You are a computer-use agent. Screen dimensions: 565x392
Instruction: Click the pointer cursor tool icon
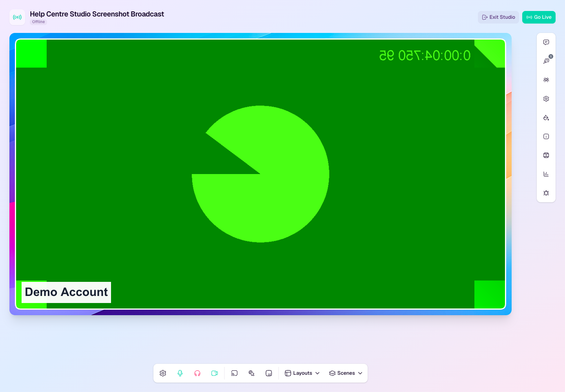252,373
